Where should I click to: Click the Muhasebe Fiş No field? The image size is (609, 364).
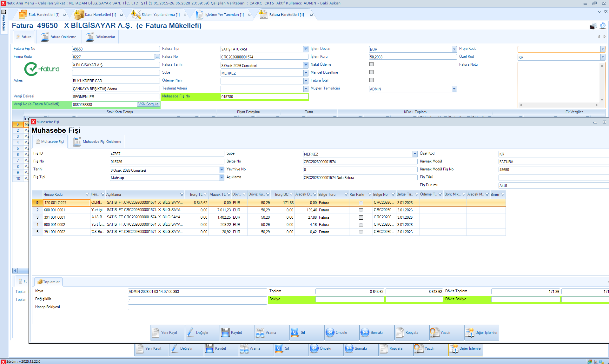coord(264,97)
